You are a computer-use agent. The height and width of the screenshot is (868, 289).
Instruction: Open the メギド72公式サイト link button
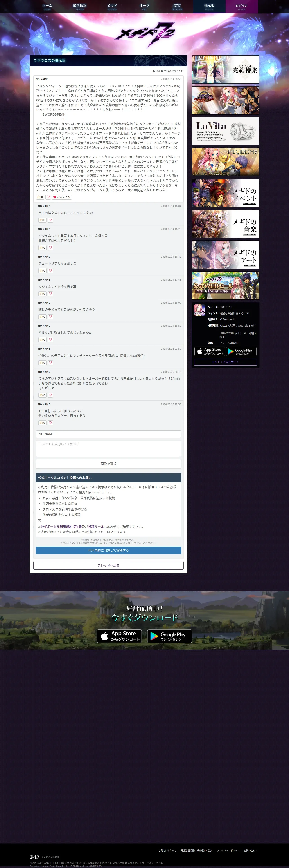click(x=225, y=362)
